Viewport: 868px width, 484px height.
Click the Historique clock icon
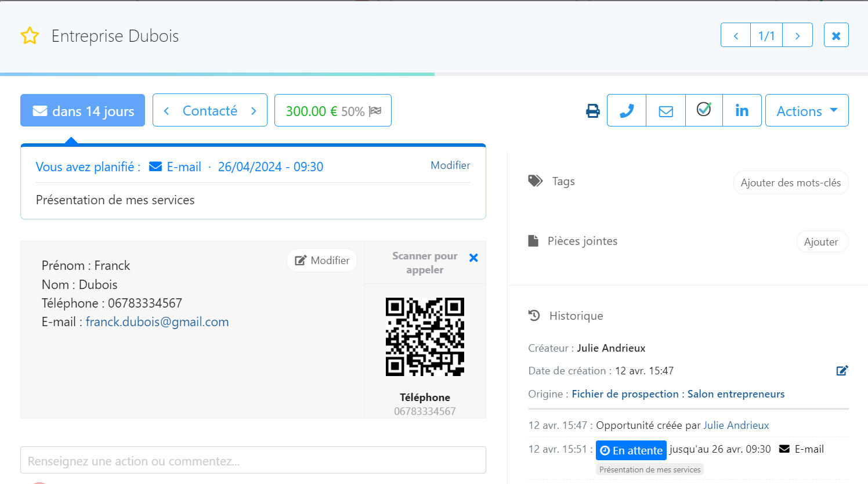pyautogui.click(x=534, y=315)
